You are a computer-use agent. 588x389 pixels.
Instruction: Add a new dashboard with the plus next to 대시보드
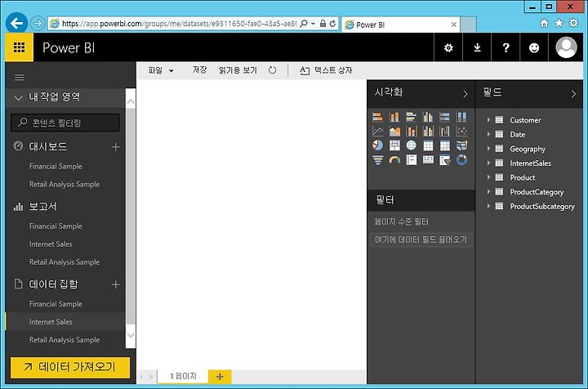(x=115, y=146)
